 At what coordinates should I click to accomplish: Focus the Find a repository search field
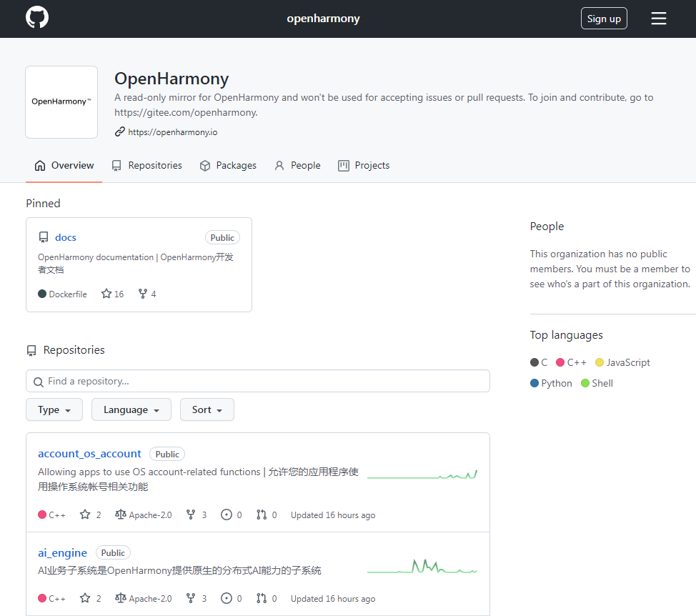pyautogui.click(x=258, y=381)
